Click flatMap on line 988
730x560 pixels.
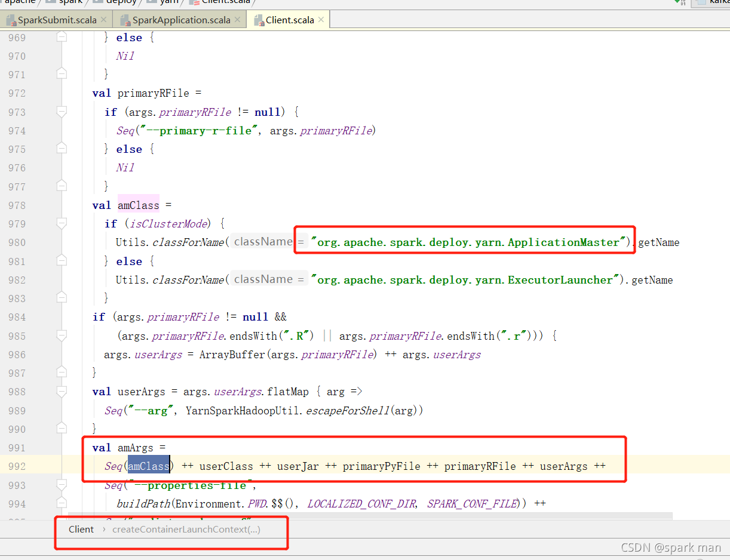288,392
